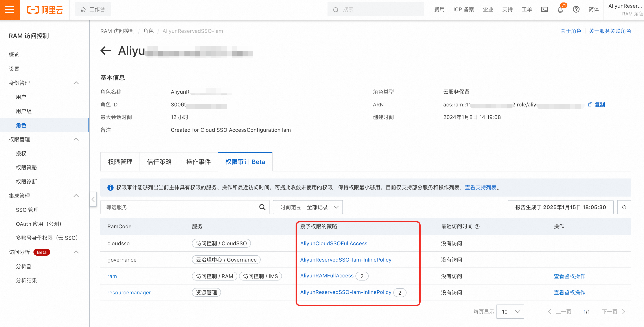Open 权限诊断 in the sidebar
Screen dimensions: 644x327
tap(26, 182)
